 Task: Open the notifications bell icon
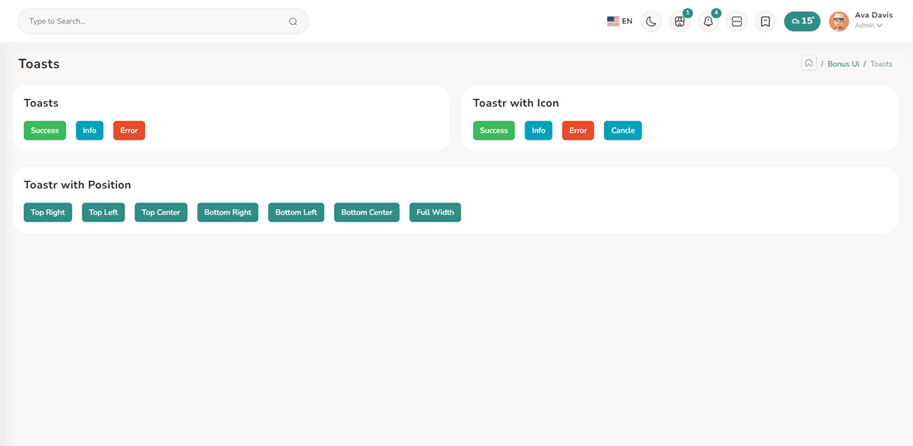[x=708, y=21]
